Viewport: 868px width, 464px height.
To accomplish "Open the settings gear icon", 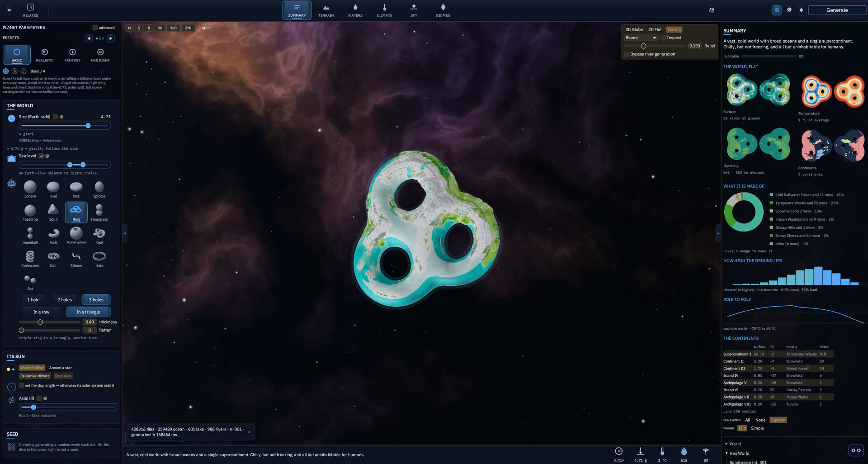I will (789, 10).
